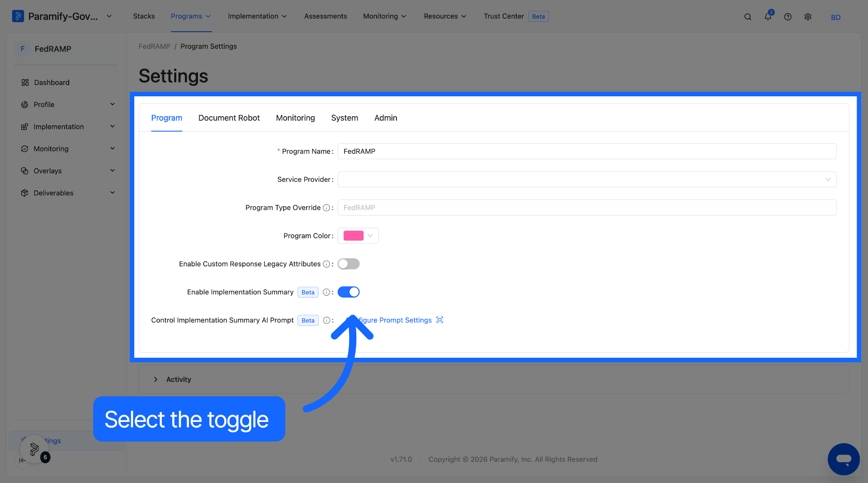Click the Dashboard grid icon in sidebar
868x483 pixels.
pyautogui.click(x=25, y=82)
